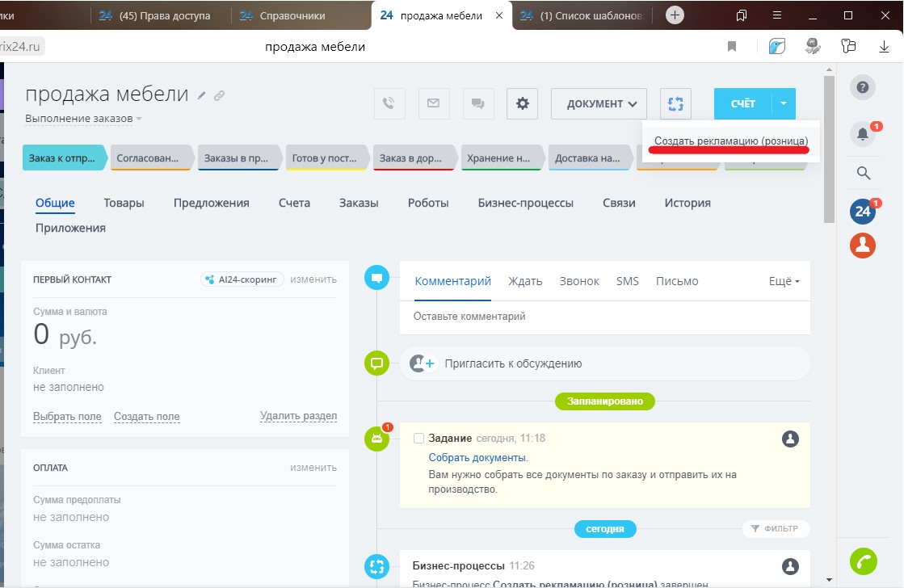Screen dimensions: 904x588
Task: Select Создать рекламацию (розница) menu item
Action: 730,141
